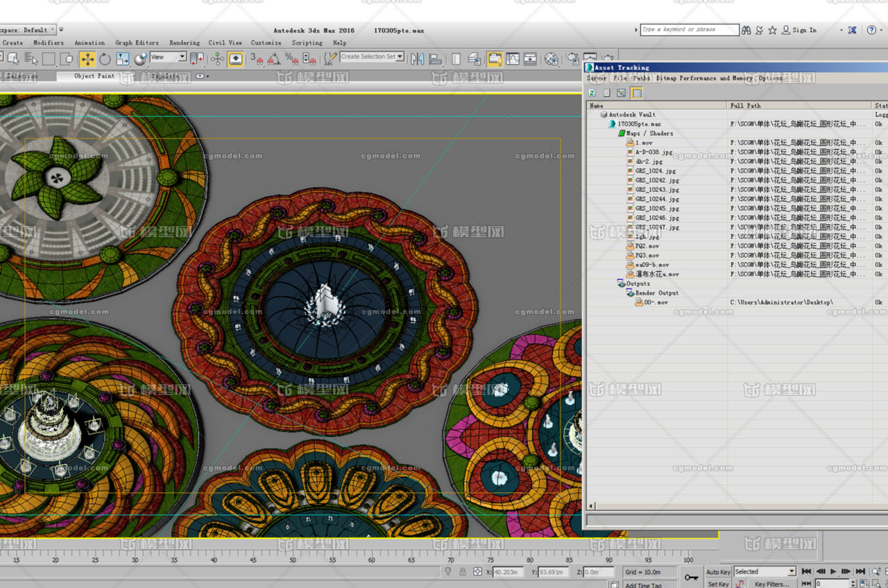Open the Civil View menu
The image size is (888, 588).
(x=225, y=43)
